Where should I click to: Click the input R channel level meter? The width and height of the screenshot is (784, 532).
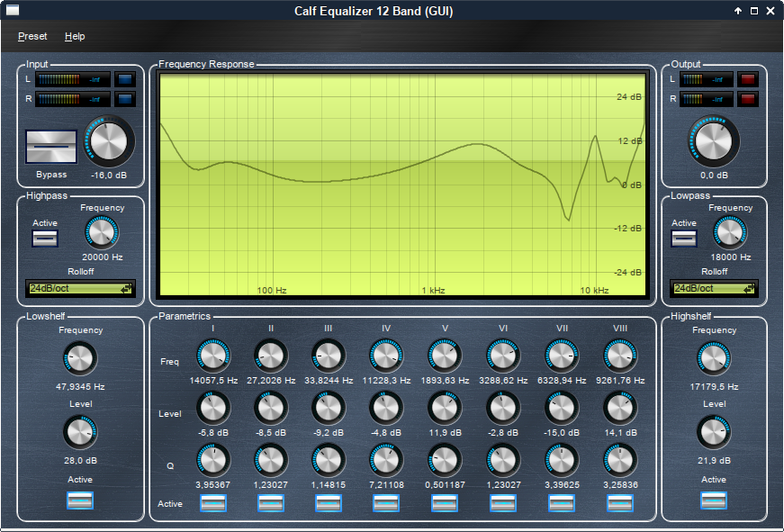click(x=73, y=99)
